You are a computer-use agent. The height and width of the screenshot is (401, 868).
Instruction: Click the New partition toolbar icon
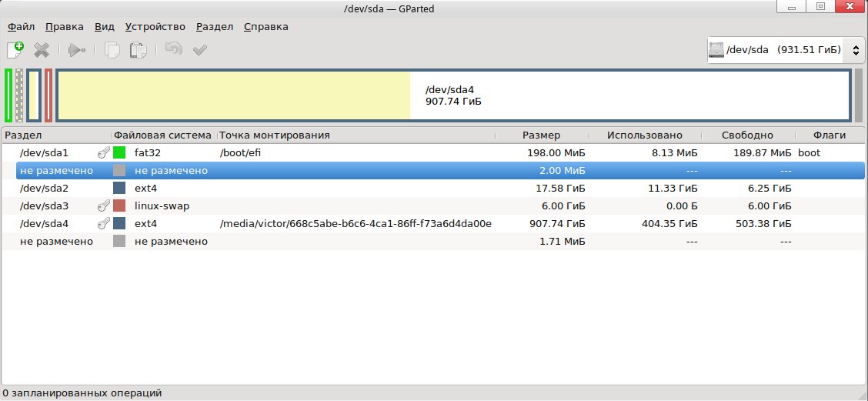coord(15,50)
